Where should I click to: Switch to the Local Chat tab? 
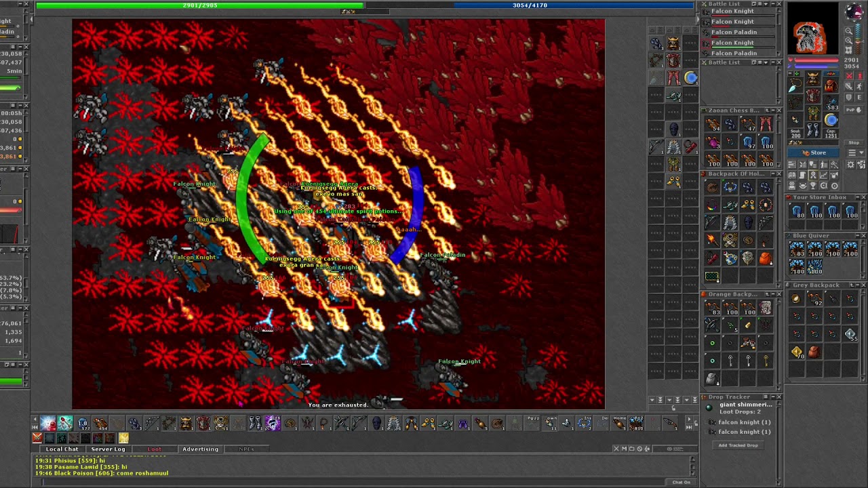pos(62,449)
